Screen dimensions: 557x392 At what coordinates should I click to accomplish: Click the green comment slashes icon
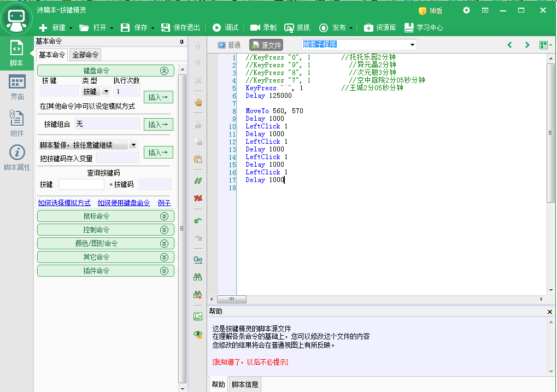tap(198, 180)
